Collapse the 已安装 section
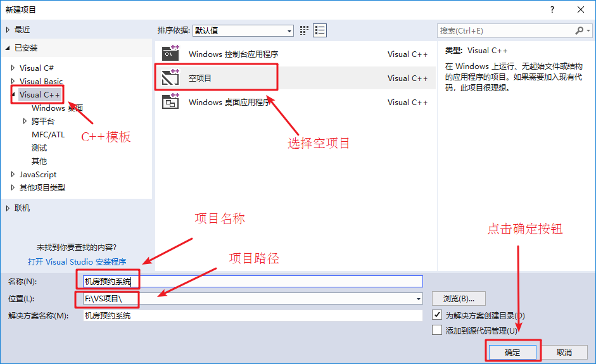This screenshot has width=596, height=364. [8, 48]
